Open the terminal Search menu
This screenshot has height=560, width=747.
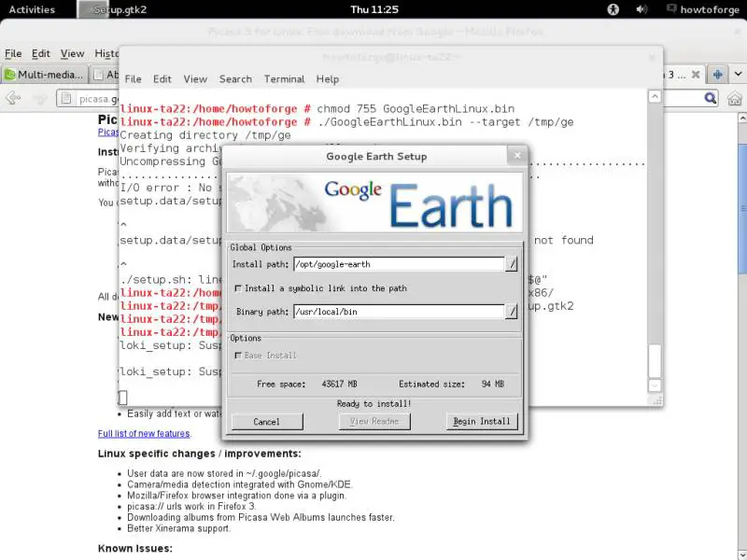click(235, 79)
